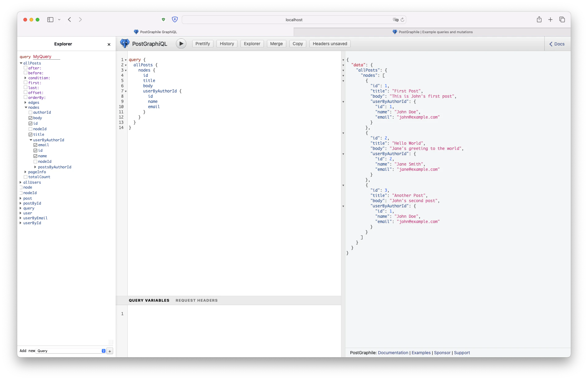Execute the query with the Play icon
This screenshot has height=380, width=588.
click(x=181, y=44)
